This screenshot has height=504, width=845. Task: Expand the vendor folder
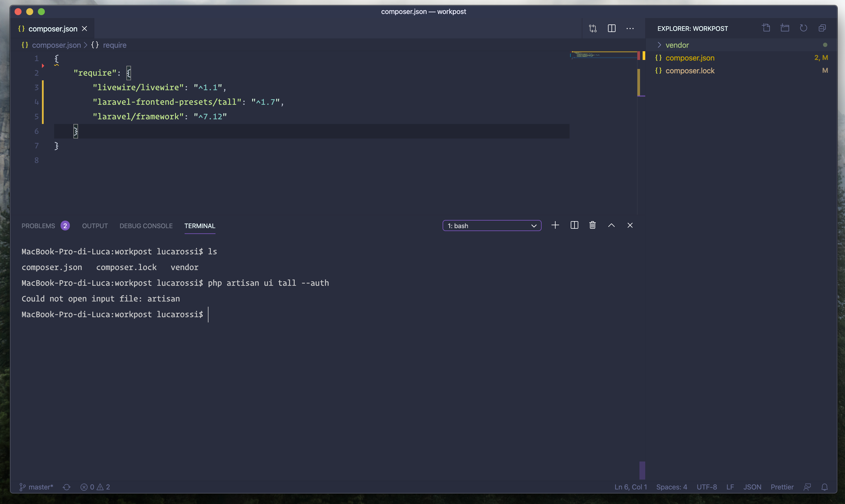(676, 45)
